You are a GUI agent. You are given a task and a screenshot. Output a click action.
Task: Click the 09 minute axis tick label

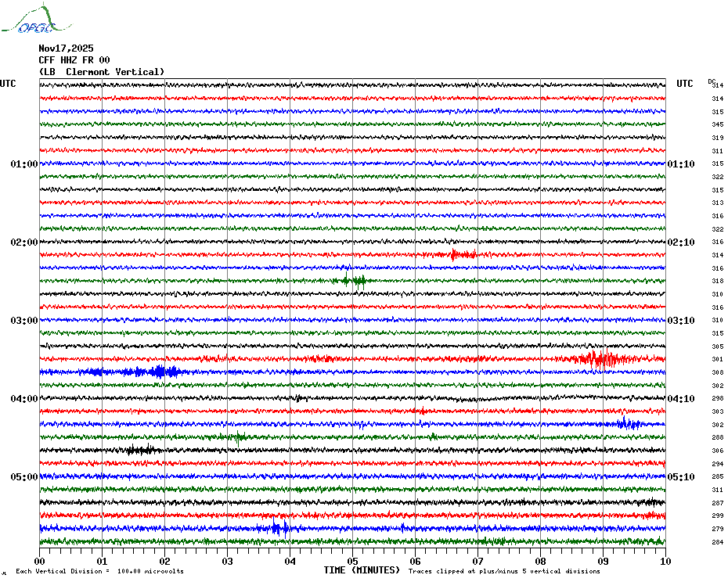click(x=603, y=562)
